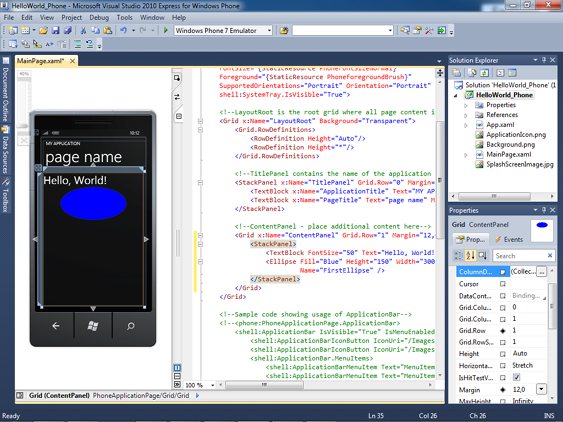
Task: Expand the App.xaml node
Action: [466, 125]
